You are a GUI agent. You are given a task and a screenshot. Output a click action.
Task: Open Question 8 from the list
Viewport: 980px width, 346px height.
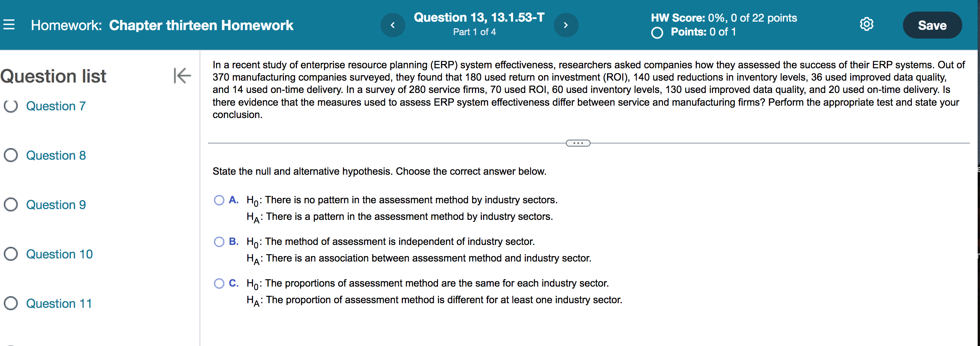[55, 155]
